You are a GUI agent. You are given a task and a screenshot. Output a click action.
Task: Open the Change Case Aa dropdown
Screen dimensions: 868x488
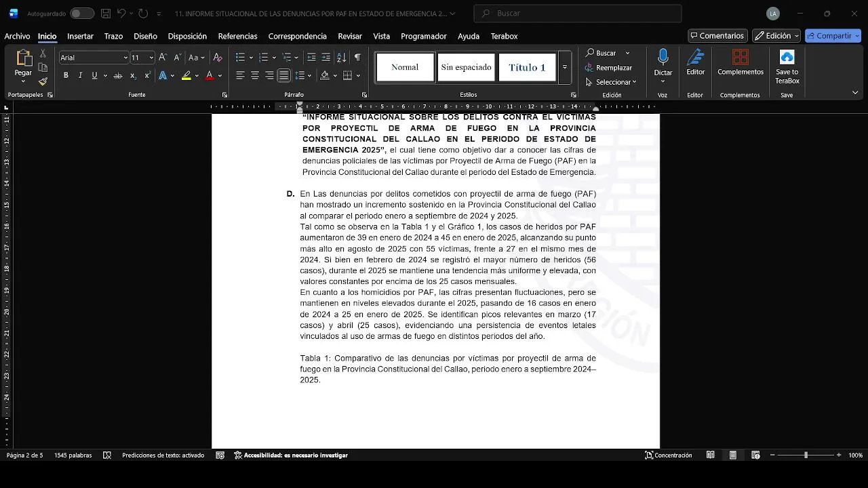(197, 58)
